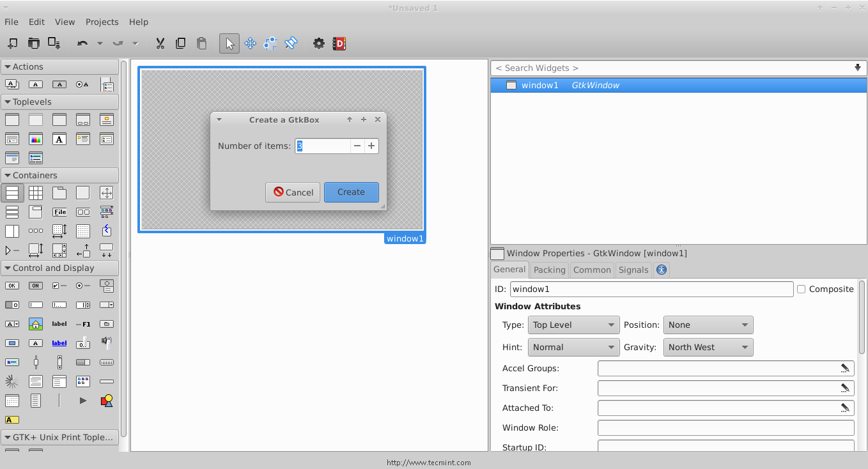Open the Gravity dropdown showing North West
The width and height of the screenshot is (868, 469).
pyautogui.click(x=708, y=348)
